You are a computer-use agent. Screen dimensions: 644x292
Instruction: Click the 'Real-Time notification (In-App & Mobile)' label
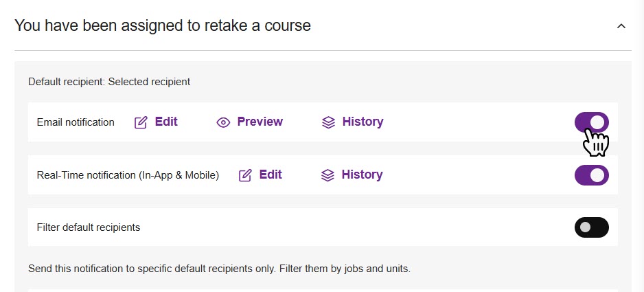pyautogui.click(x=128, y=175)
